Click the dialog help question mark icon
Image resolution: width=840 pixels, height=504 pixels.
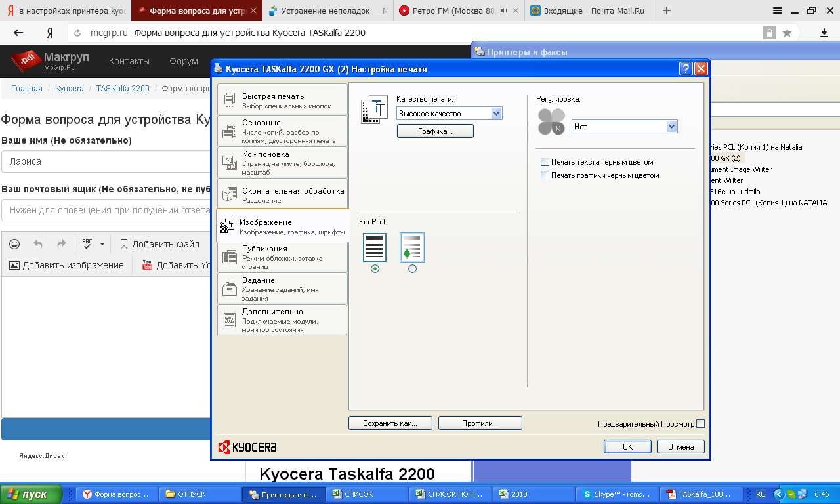point(686,69)
